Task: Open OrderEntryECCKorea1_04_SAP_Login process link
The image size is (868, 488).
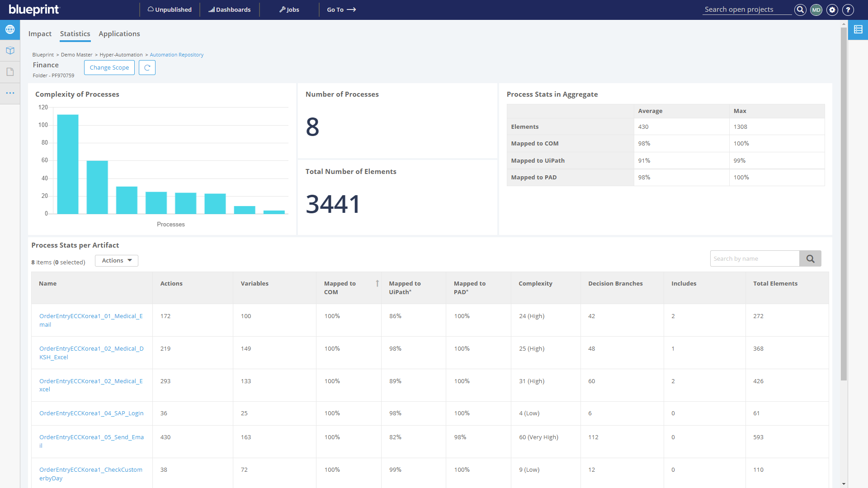Action: tap(91, 413)
